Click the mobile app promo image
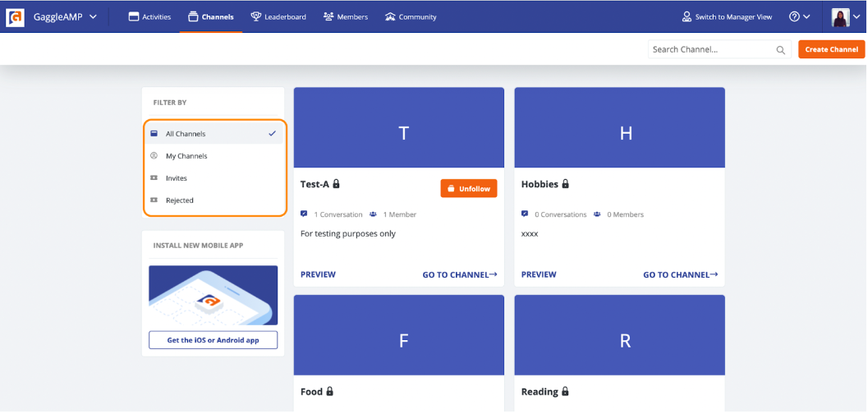 214,295
